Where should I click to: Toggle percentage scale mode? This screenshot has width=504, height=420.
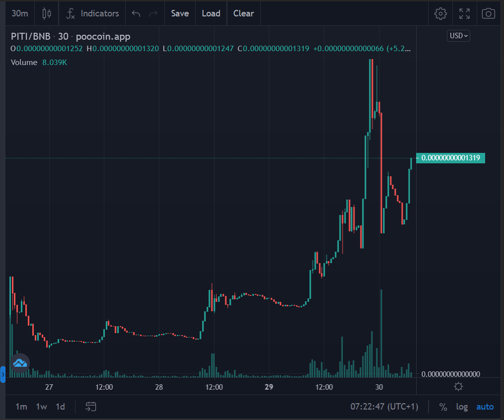(442, 407)
